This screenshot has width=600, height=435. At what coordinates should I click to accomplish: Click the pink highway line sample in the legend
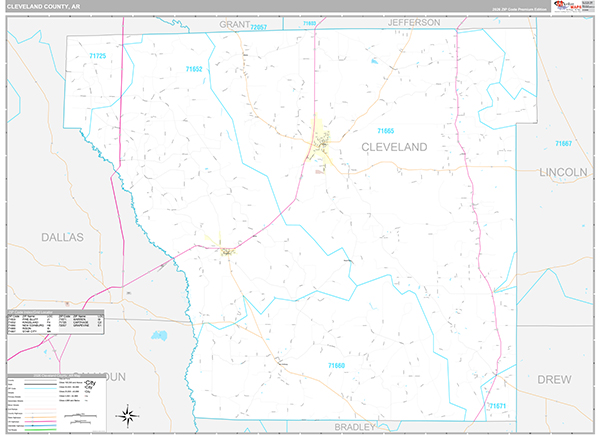pyautogui.click(x=40, y=421)
